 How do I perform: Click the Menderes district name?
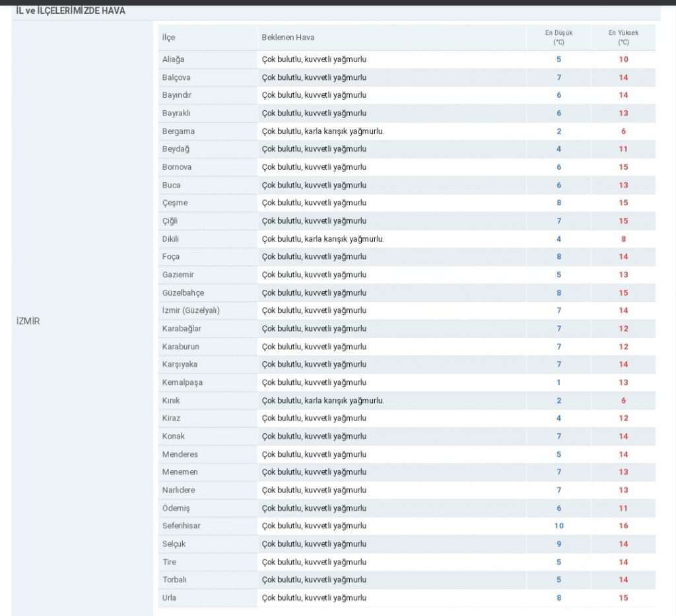[180, 455]
